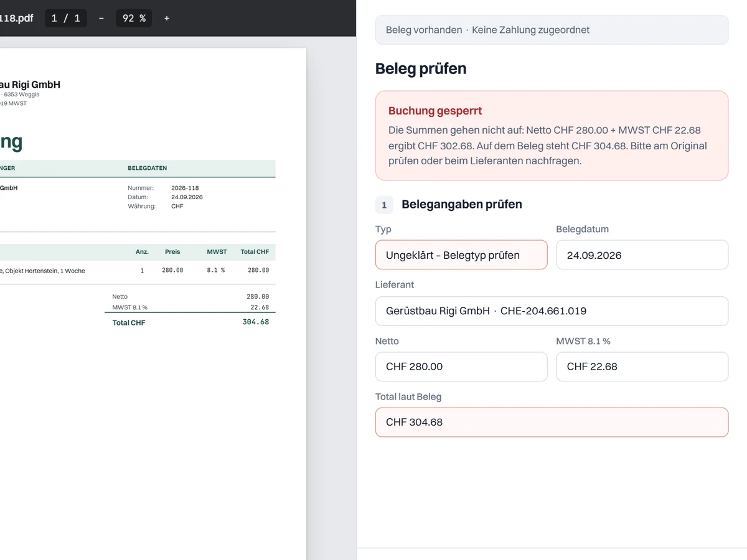Zoom in the PDF with plus button
This screenshot has width=747, height=560.
(x=167, y=18)
